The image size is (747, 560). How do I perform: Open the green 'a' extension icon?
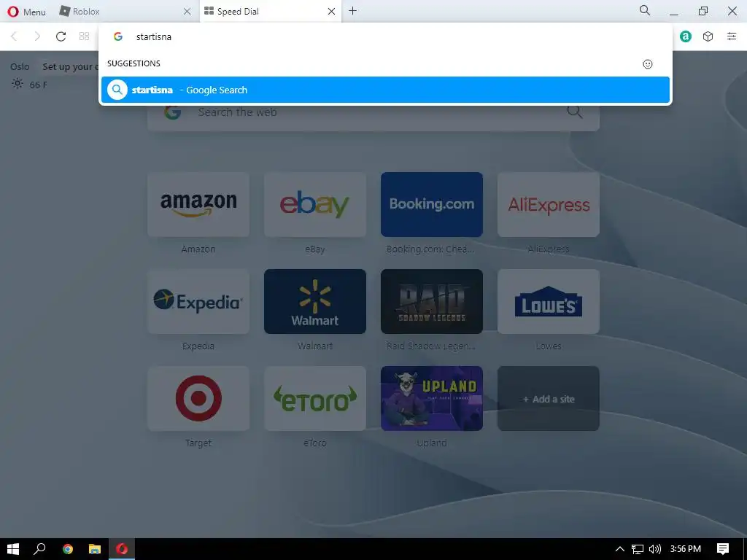pyautogui.click(x=685, y=36)
